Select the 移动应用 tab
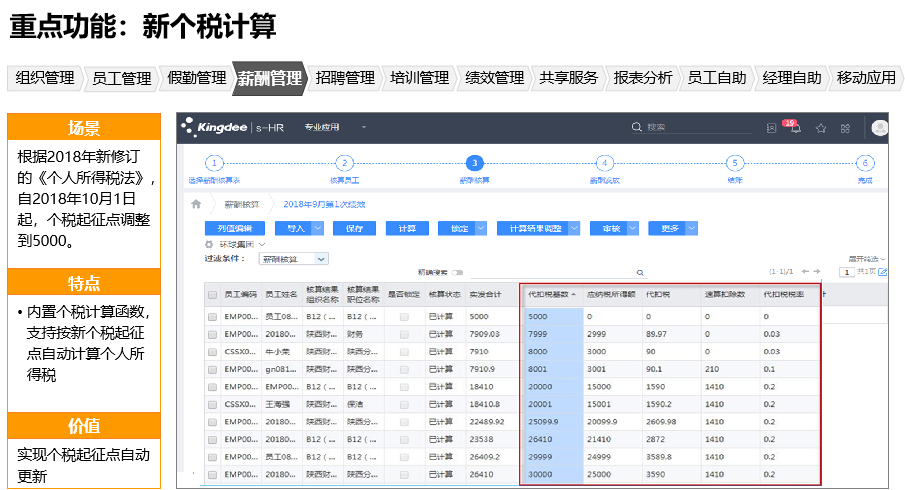The height and width of the screenshot is (490, 905). pos(866,78)
